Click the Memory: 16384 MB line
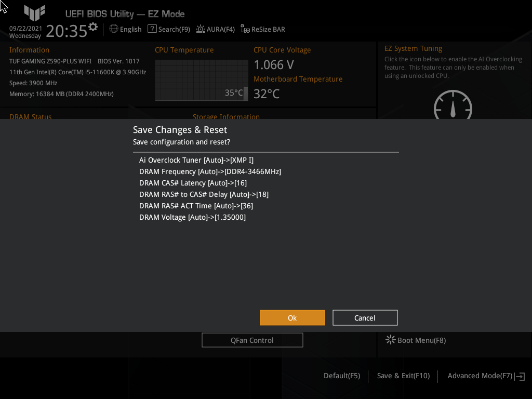Image resolution: width=532 pixels, height=399 pixels. pyautogui.click(x=61, y=94)
